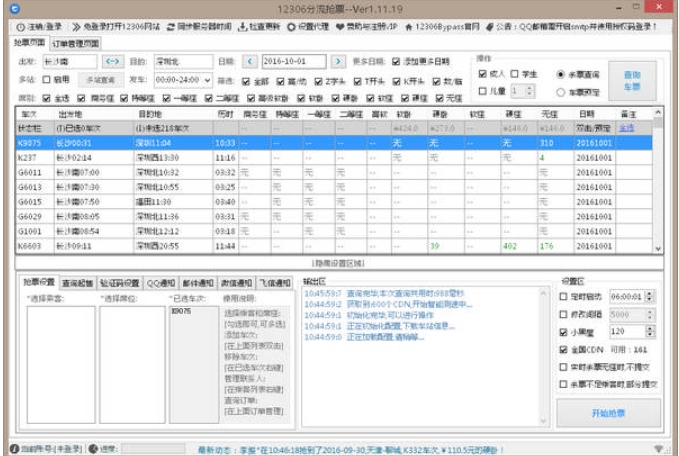Select the G6011 train row
This screenshot has width=679, height=456.
tap(334, 172)
